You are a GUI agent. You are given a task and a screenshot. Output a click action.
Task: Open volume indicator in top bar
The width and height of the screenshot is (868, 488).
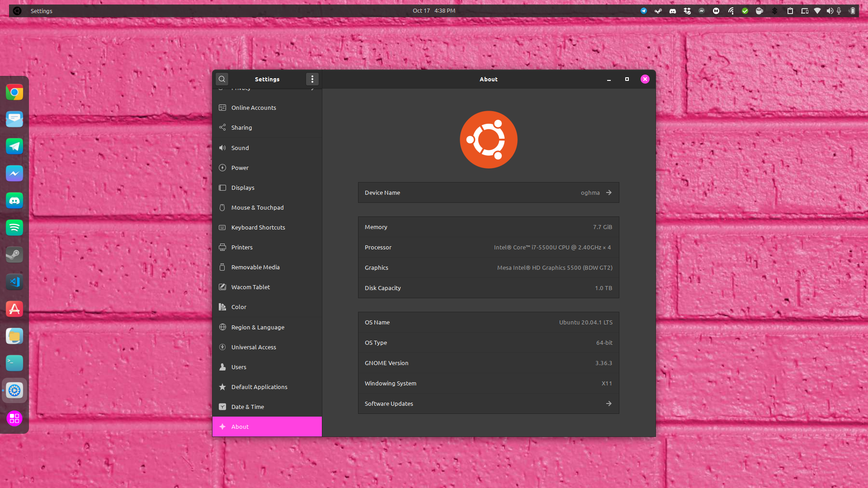[x=830, y=11]
